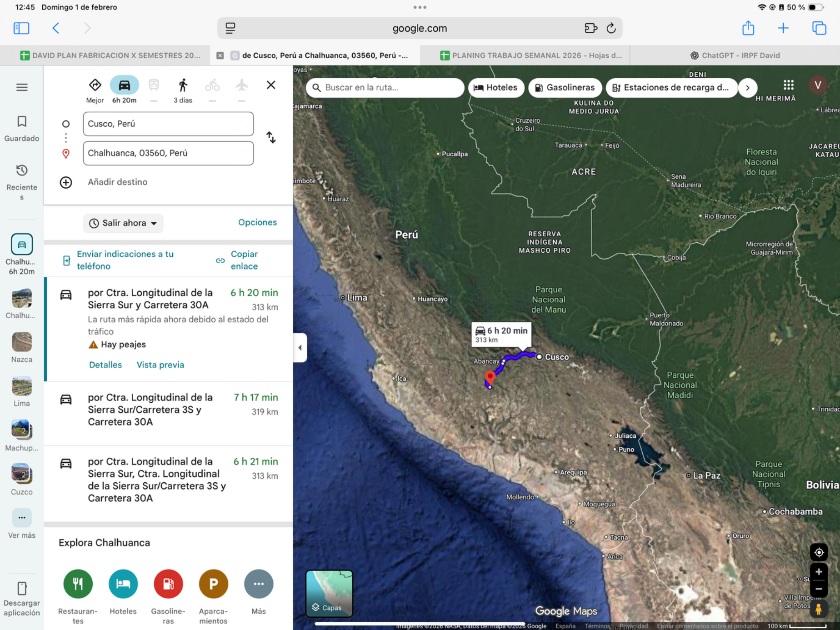The height and width of the screenshot is (630, 840).
Task: Close the Cusco to Chalhuanca tab
Action: tap(220, 55)
